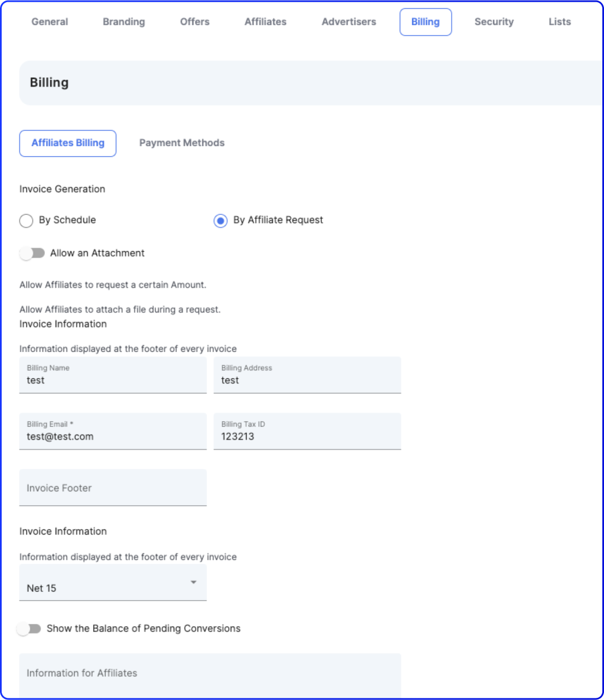Select the By Schedule radio option

pos(26,221)
